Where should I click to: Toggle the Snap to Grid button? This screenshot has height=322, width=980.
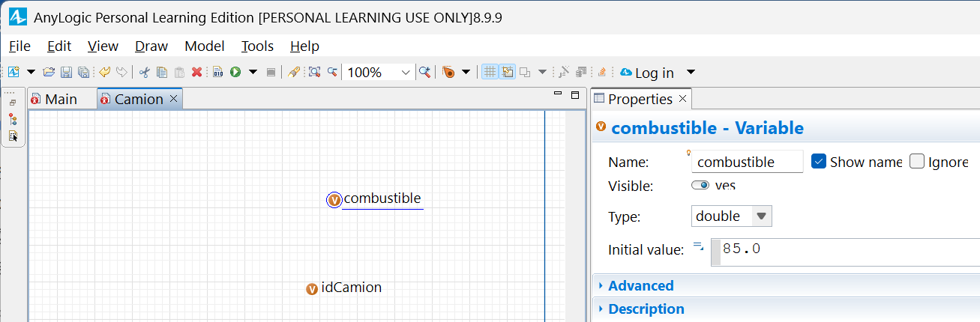pyautogui.click(x=507, y=72)
